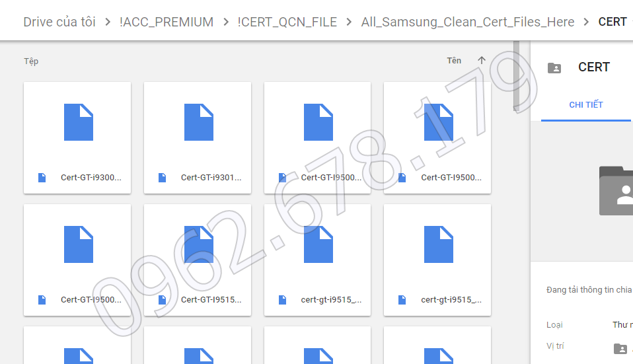Select the Cert-GT-i9301 file card
Screen dimensions: 633x364
point(198,137)
